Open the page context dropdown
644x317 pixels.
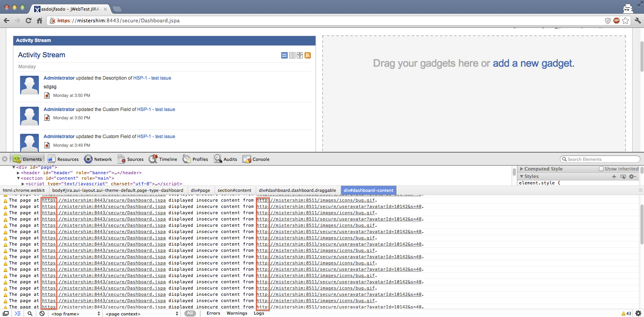[142, 314]
